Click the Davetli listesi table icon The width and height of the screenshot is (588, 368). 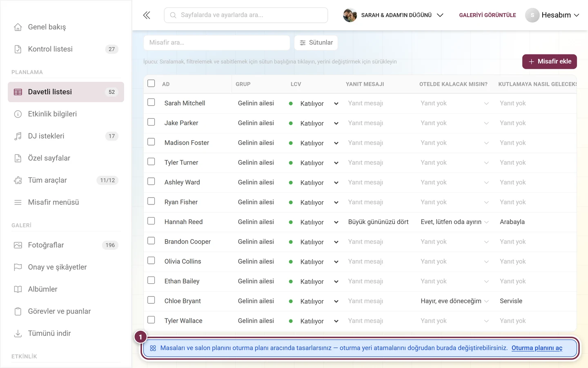click(x=18, y=92)
